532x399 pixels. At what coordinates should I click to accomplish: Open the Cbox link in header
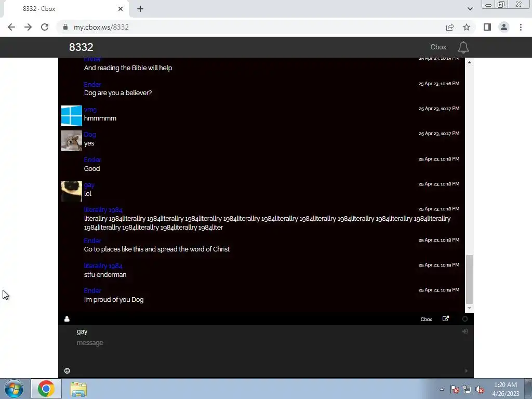point(438,47)
